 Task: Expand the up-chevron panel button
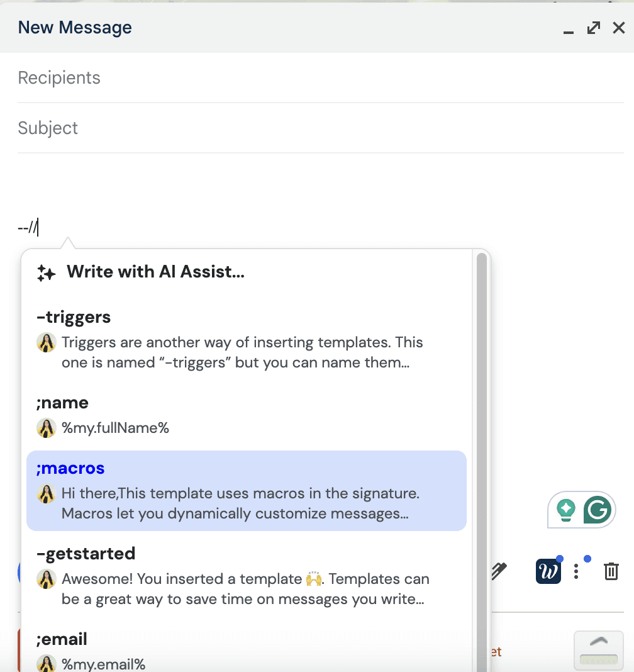[598, 650]
